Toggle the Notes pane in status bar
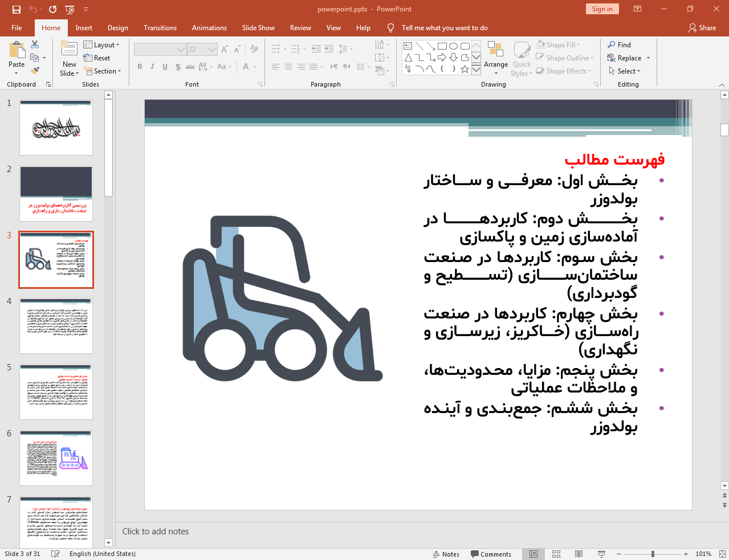 (446, 554)
